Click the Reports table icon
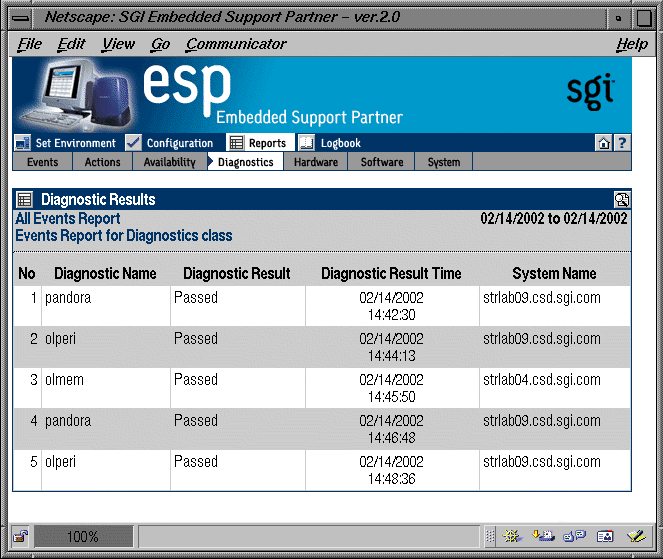 (x=236, y=143)
